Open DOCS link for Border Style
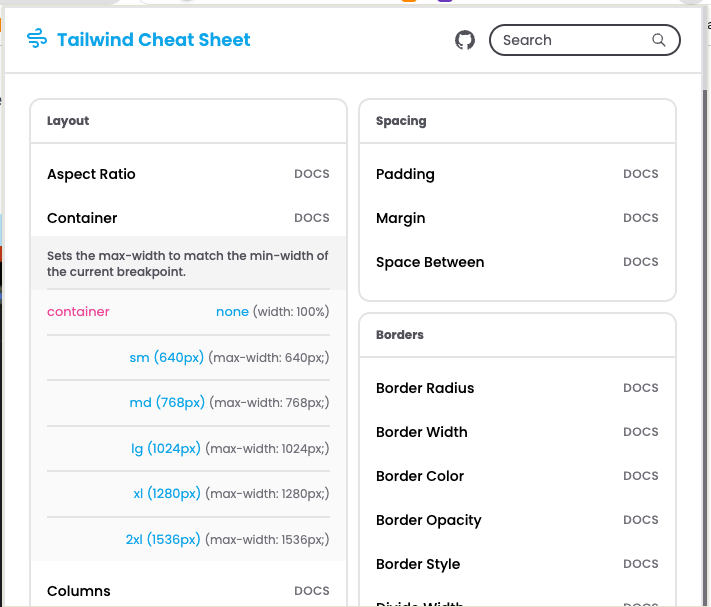The height and width of the screenshot is (607, 711). click(641, 564)
